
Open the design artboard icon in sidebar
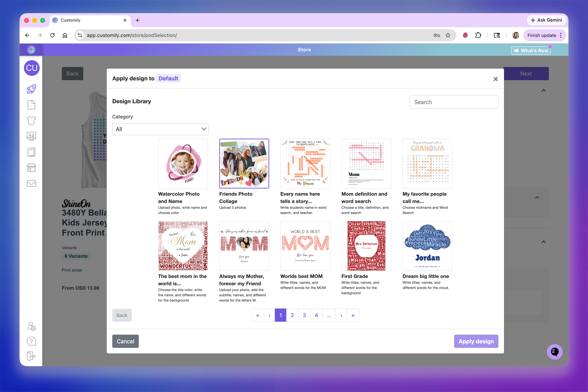click(x=31, y=136)
